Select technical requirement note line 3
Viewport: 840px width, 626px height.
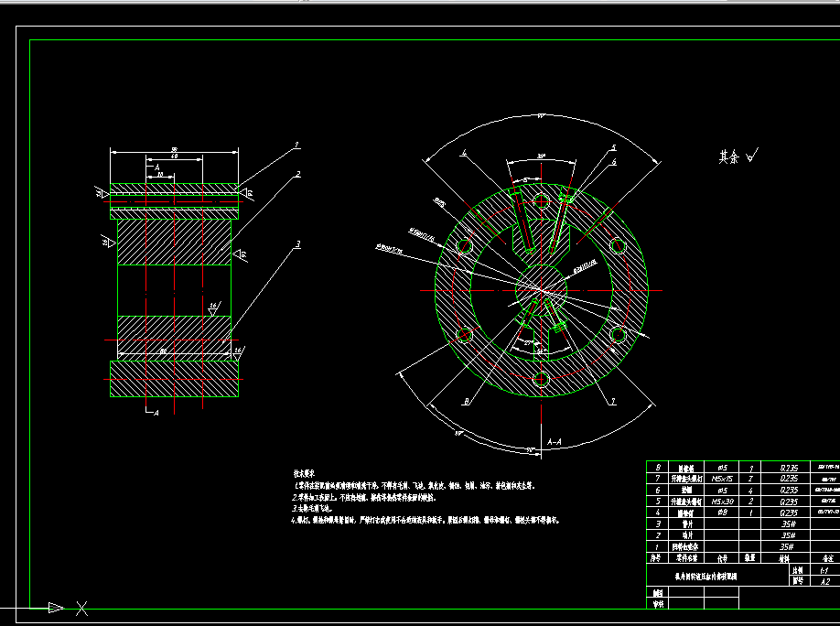313,508
